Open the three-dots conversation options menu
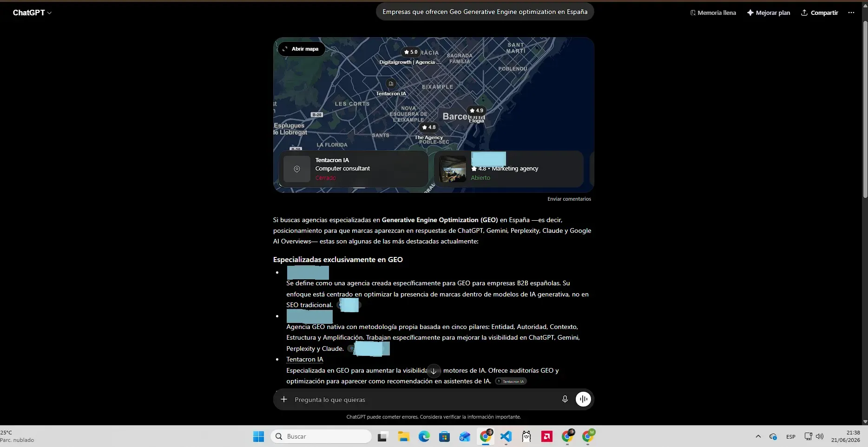 click(851, 13)
